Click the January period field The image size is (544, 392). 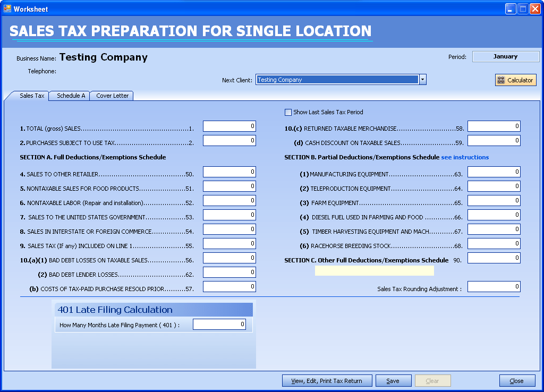pyautogui.click(x=506, y=56)
